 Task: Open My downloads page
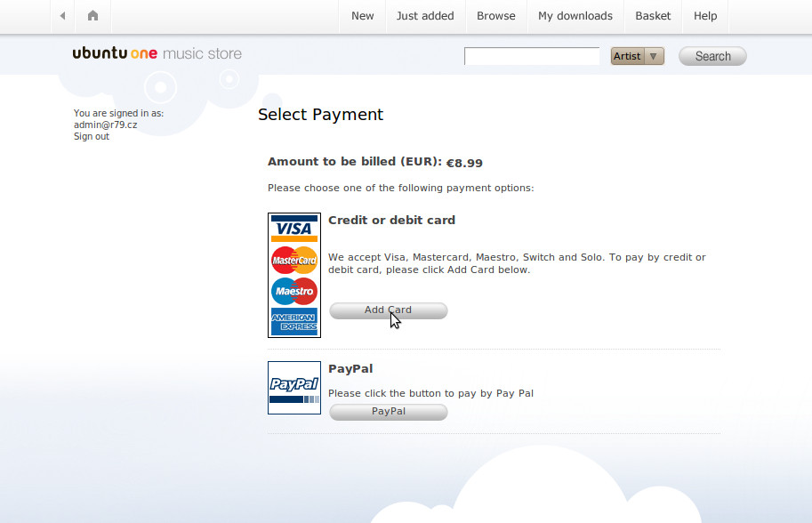pos(575,16)
